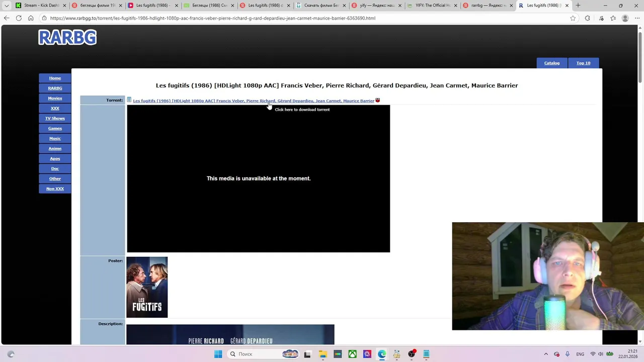644x362 pixels.
Task: Open the browser profile avatar
Action: (625, 18)
